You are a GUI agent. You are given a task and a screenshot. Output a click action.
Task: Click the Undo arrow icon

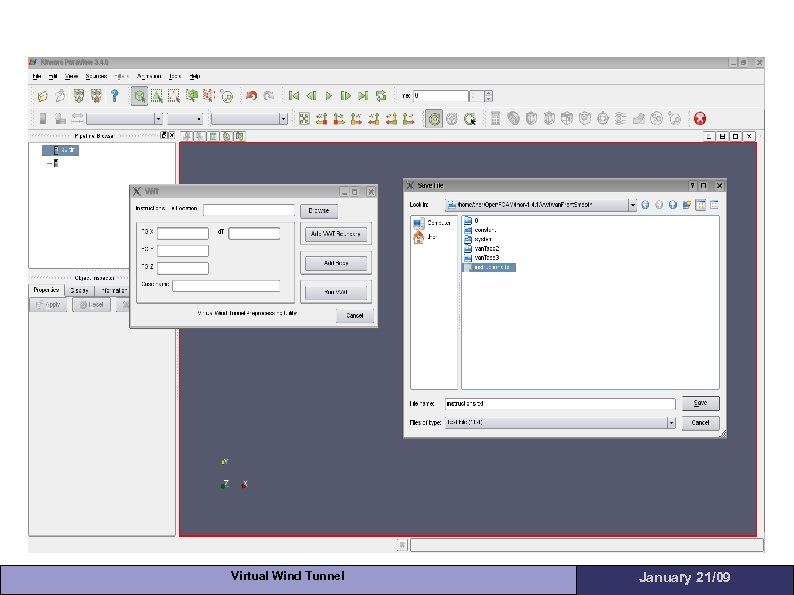click(x=251, y=96)
